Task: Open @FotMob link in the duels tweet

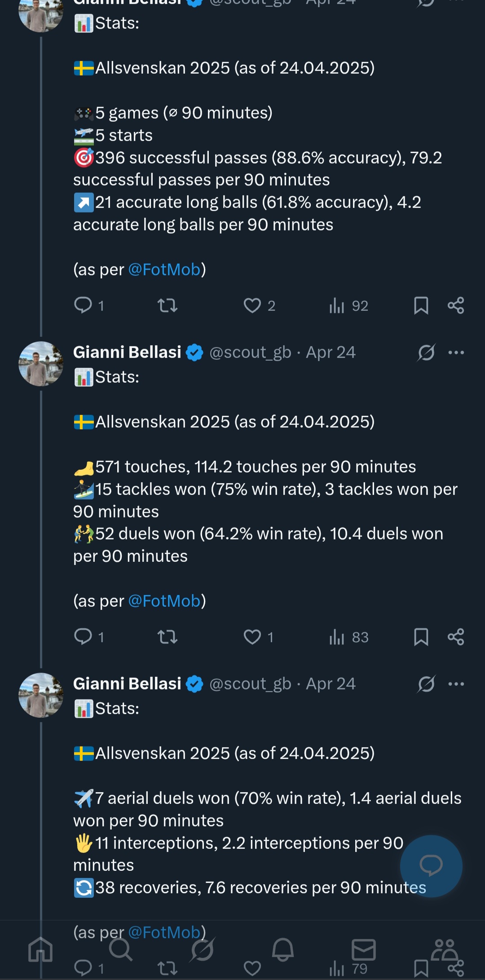Action: 164,601
